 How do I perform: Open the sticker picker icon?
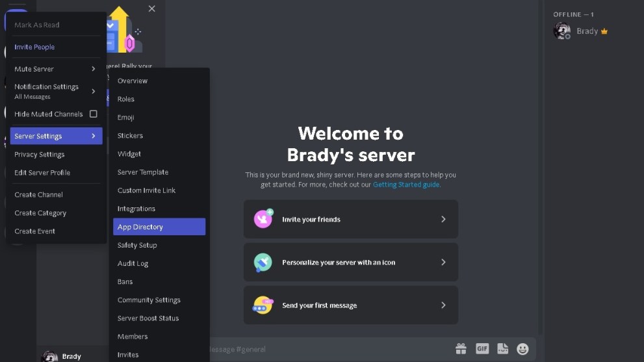(x=503, y=349)
